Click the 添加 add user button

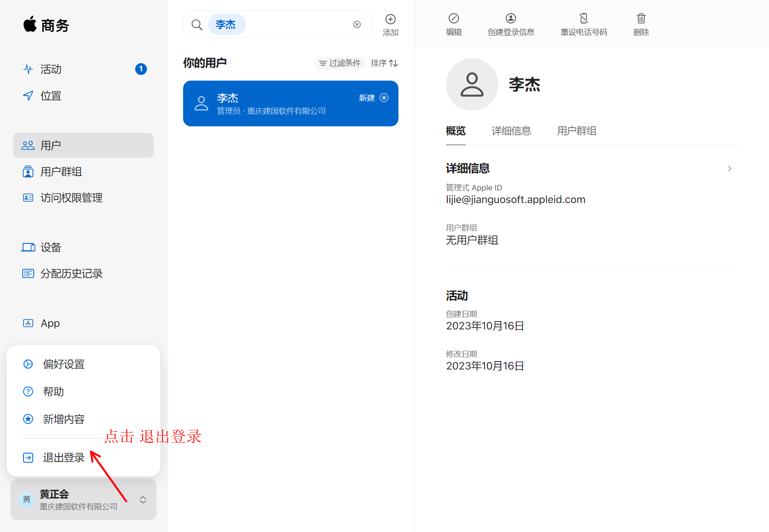(x=391, y=25)
